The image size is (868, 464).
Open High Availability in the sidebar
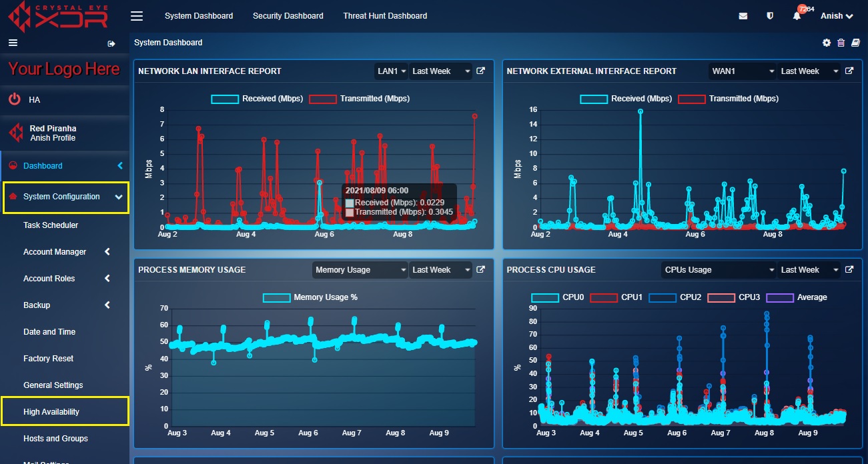(51, 412)
